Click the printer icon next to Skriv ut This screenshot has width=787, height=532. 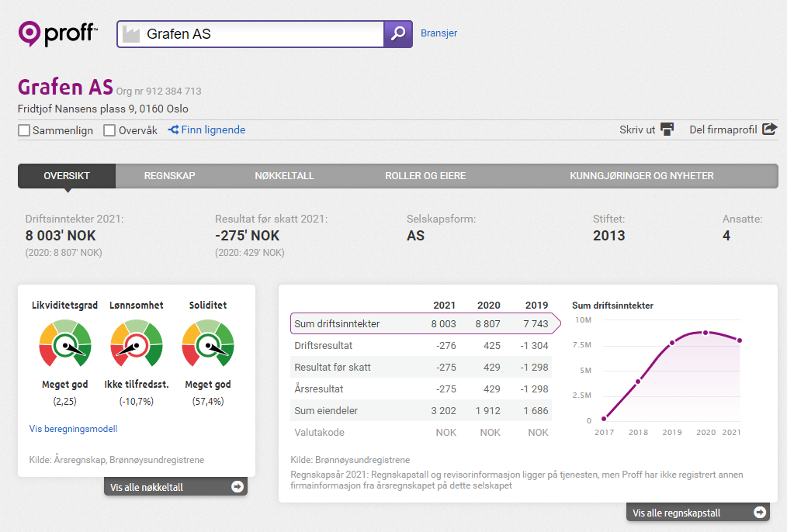(x=667, y=130)
